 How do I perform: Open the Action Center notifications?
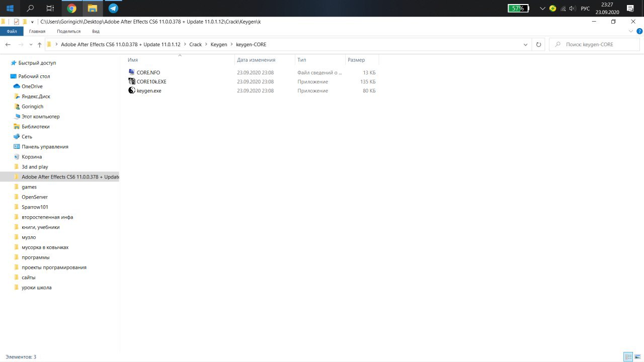[x=630, y=9]
